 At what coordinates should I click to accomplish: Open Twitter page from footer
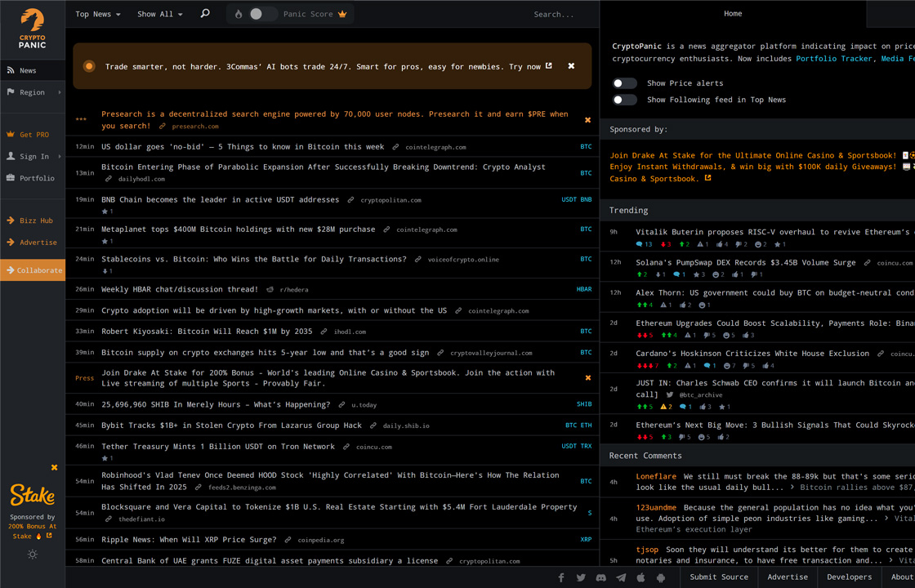(581, 577)
